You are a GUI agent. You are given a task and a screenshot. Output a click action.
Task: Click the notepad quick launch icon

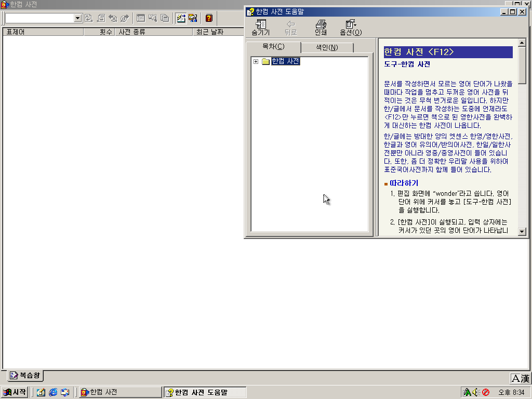(x=41, y=393)
